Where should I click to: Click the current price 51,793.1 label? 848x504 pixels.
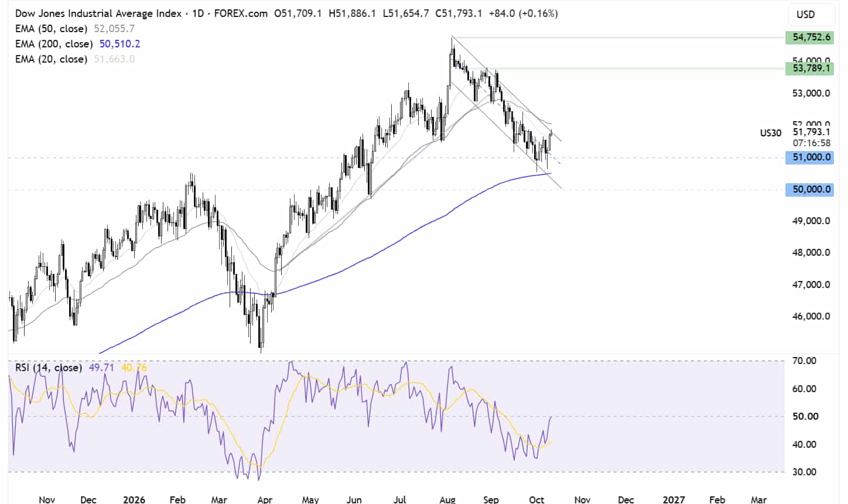click(811, 132)
